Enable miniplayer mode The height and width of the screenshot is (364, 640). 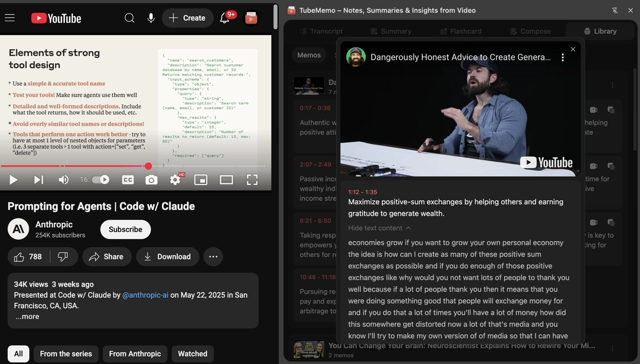click(x=201, y=180)
